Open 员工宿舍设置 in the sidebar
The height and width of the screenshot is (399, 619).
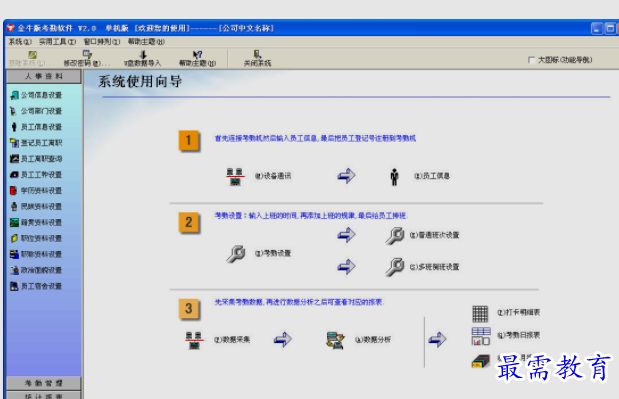(x=36, y=286)
